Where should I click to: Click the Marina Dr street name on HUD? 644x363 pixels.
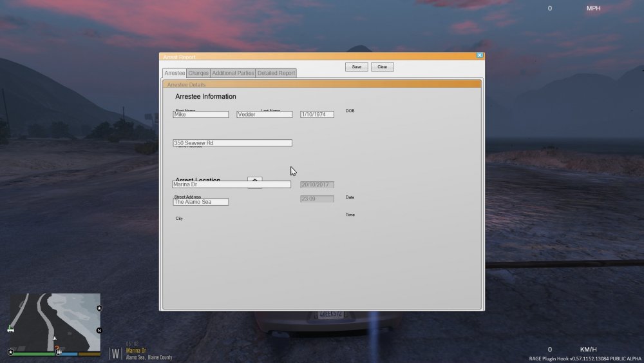(136, 351)
